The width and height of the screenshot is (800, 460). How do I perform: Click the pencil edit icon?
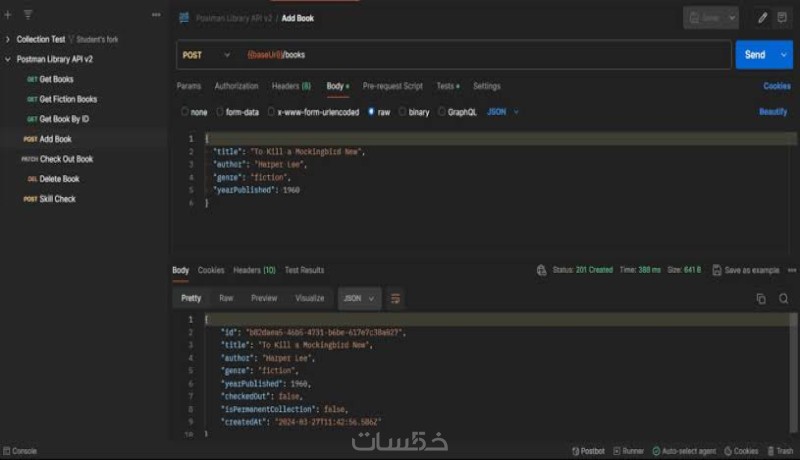[x=762, y=18]
